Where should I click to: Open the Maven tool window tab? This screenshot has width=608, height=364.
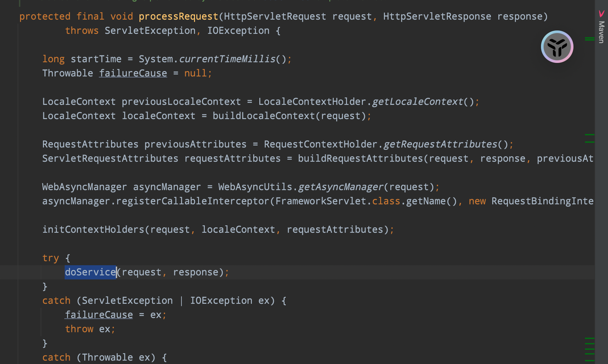[x=601, y=32]
